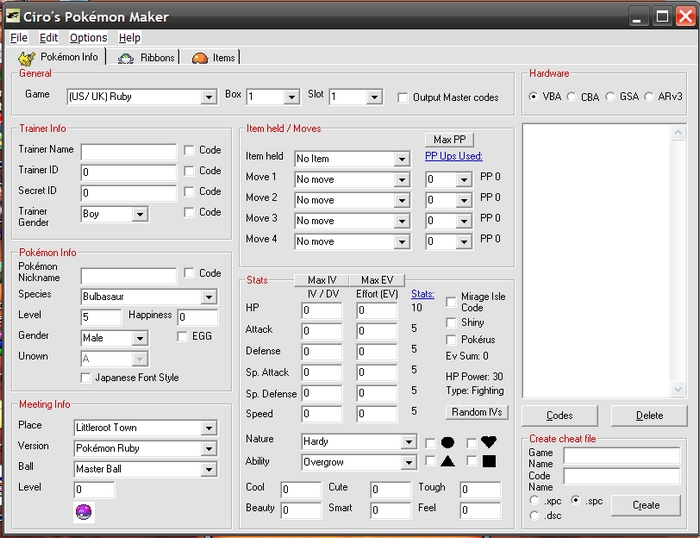Click the Codes button
This screenshot has height=538, width=700.
click(559, 416)
